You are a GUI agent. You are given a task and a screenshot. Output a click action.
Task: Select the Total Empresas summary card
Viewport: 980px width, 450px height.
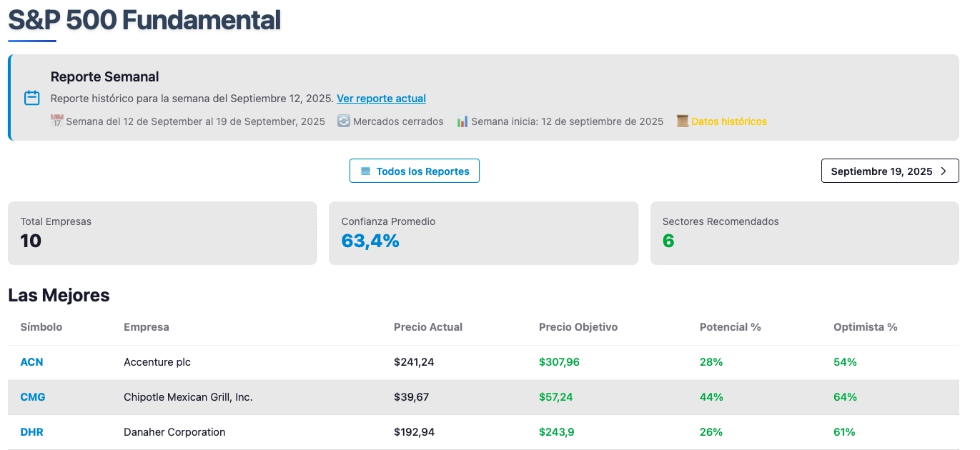pyautogui.click(x=162, y=233)
